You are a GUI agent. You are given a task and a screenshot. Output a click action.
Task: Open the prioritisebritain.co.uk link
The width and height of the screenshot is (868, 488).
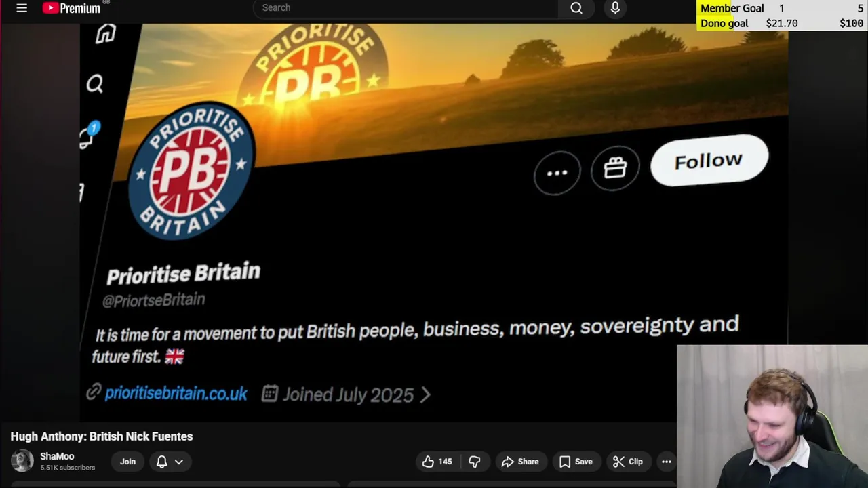(x=176, y=393)
